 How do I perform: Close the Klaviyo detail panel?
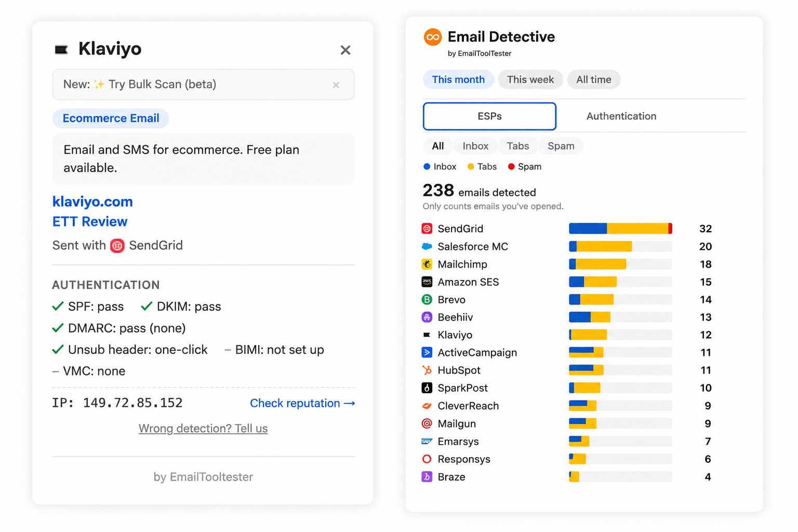pyautogui.click(x=345, y=50)
